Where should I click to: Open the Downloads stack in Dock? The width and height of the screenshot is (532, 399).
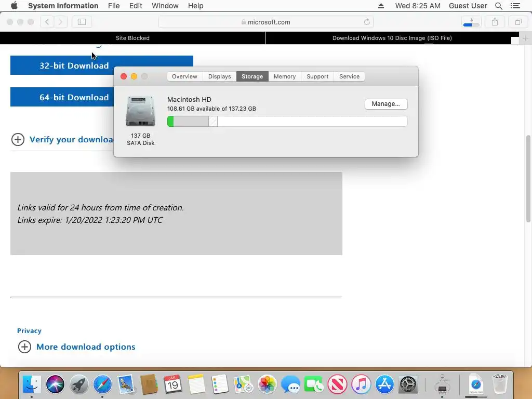click(x=476, y=384)
